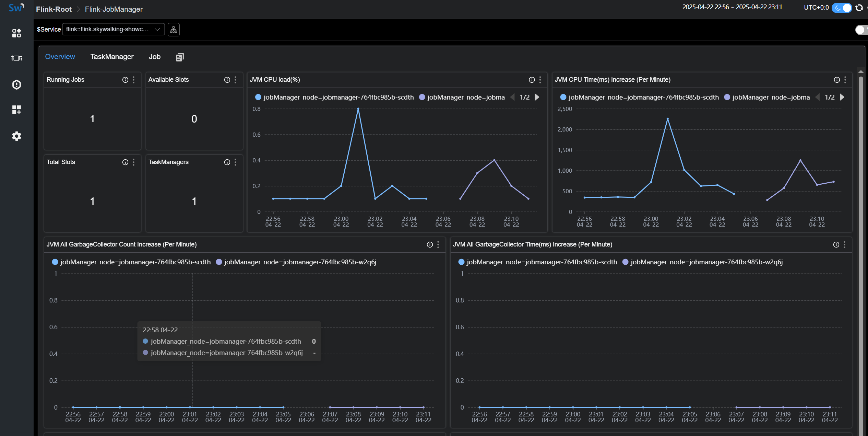The height and width of the screenshot is (436, 868).
Task: Toggle dark theme switch in header
Action: pyautogui.click(x=842, y=8)
